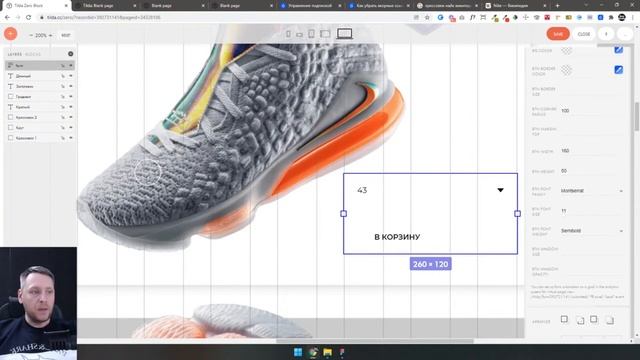Lock the Краткий layer

tap(63, 107)
